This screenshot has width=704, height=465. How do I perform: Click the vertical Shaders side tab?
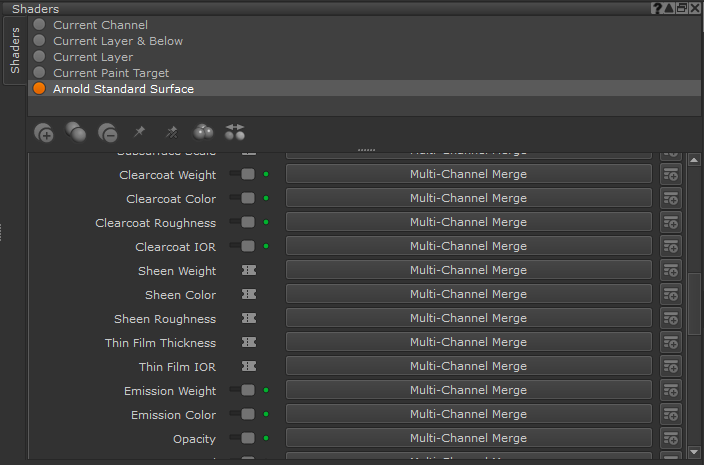(14, 50)
